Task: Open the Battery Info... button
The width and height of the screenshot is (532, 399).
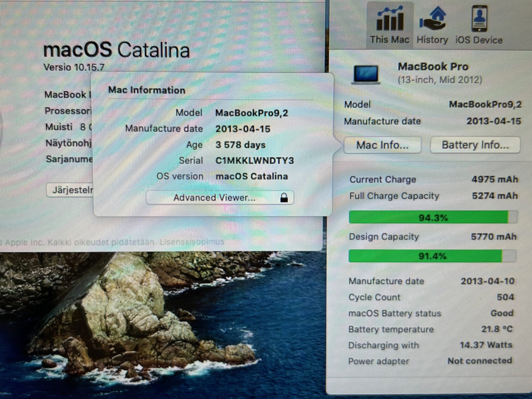Action: (475, 145)
